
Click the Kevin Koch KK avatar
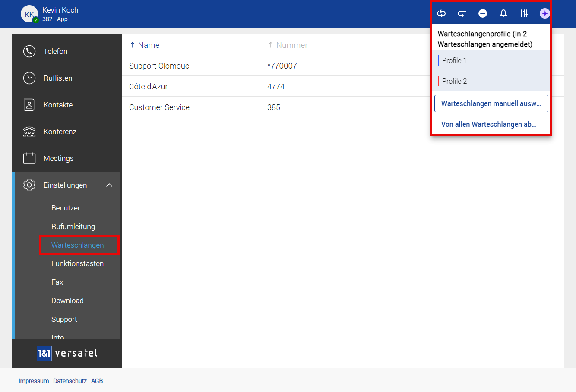click(29, 14)
